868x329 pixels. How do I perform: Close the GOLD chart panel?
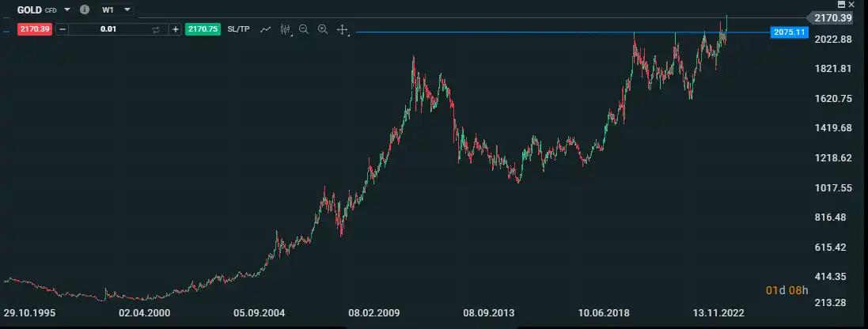[x=852, y=5]
